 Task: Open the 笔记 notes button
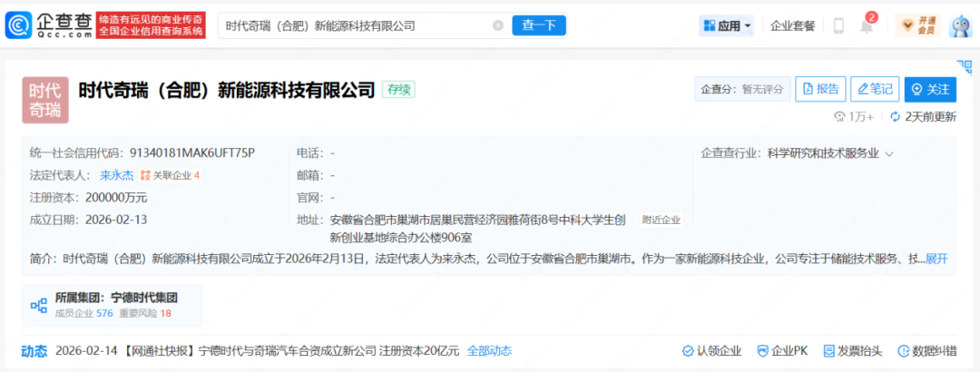[x=875, y=90]
